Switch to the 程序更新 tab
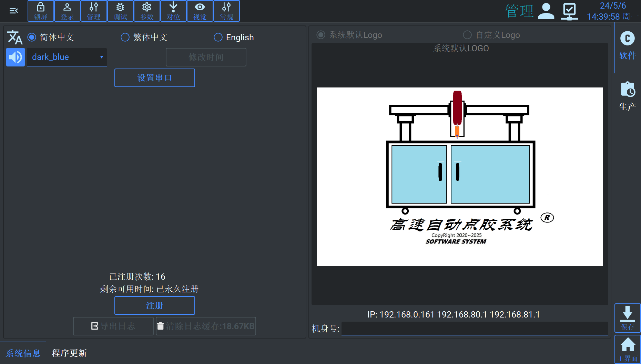The image size is (641, 364). pos(69,353)
